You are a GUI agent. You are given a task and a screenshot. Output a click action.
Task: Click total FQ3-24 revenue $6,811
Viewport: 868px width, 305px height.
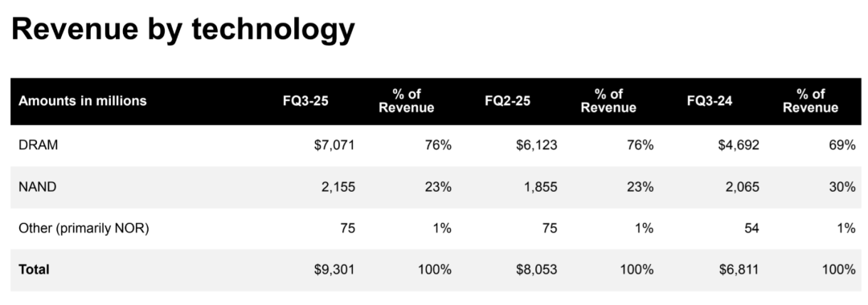coord(739,270)
